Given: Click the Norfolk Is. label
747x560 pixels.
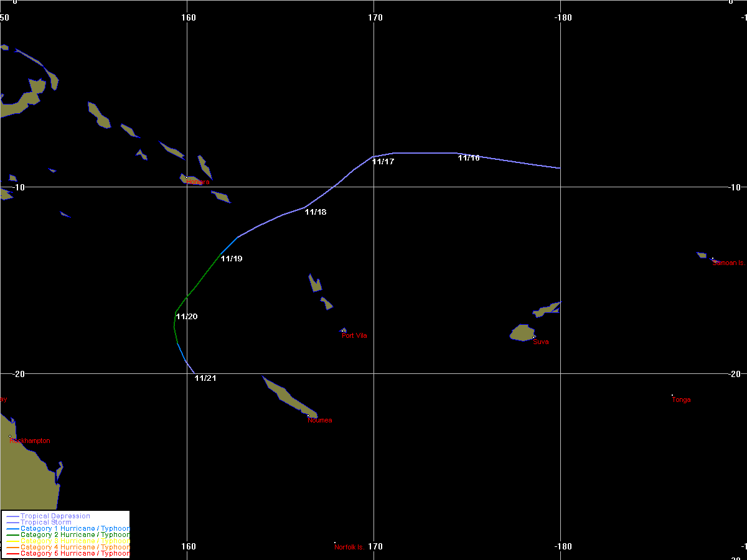Looking at the screenshot, I should 349,547.
